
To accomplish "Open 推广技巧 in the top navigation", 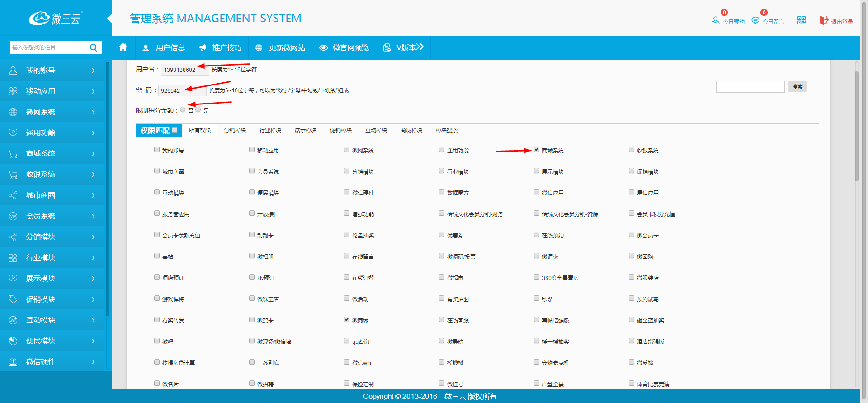I will pyautogui.click(x=221, y=48).
